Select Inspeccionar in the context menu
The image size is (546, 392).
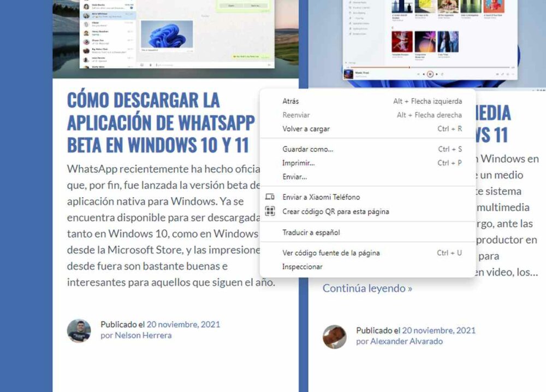coord(367,266)
